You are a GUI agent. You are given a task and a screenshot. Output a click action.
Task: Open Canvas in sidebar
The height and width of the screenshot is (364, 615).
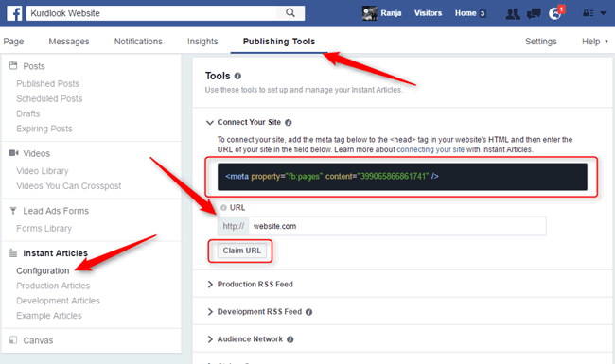pyautogui.click(x=38, y=340)
